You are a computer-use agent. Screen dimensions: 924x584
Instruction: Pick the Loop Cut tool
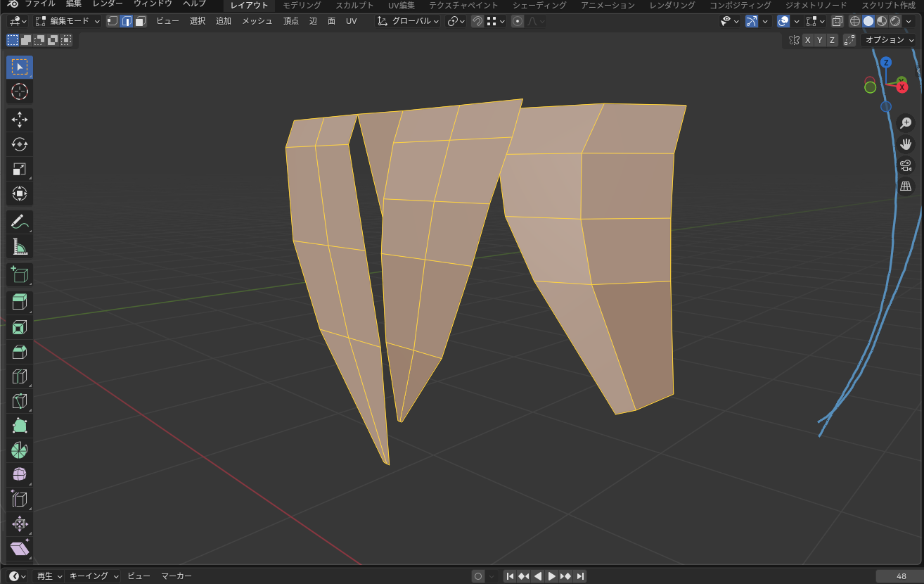pyautogui.click(x=20, y=376)
